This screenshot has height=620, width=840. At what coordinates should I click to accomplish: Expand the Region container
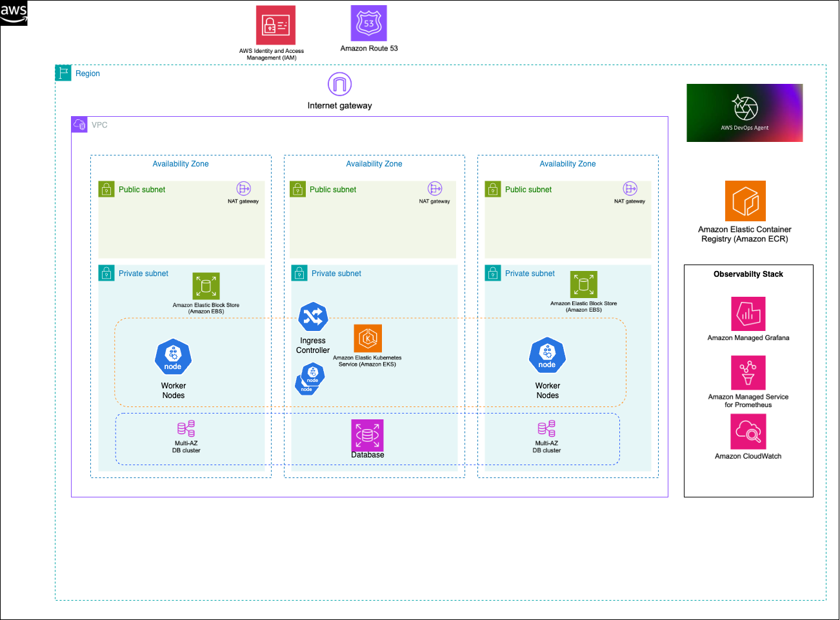coord(63,73)
